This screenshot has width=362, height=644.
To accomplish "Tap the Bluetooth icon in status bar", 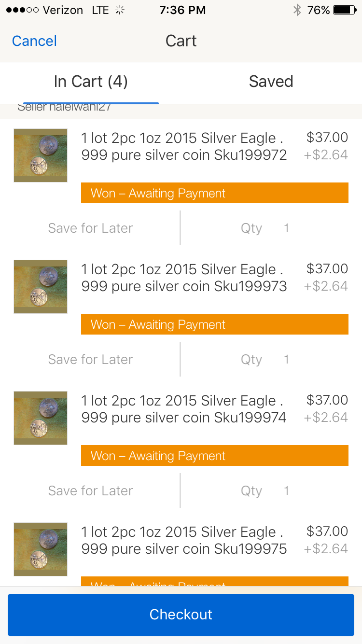I will coord(297,10).
